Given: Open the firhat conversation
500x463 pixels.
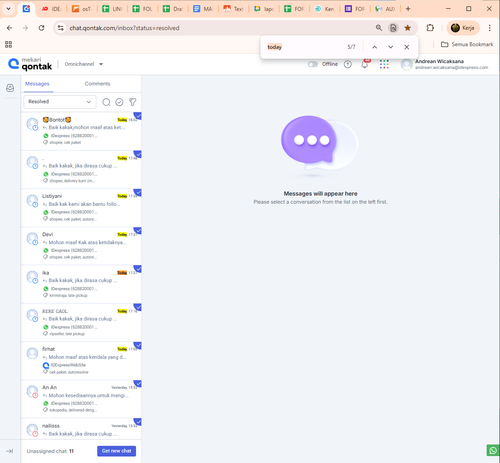Looking at the screenshot, I should tap(81, 361).
